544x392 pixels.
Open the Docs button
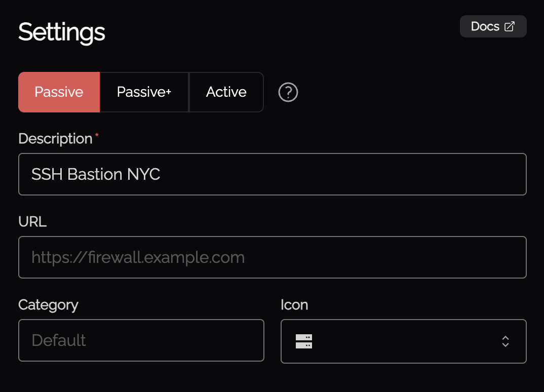click(x=492, y=27)
